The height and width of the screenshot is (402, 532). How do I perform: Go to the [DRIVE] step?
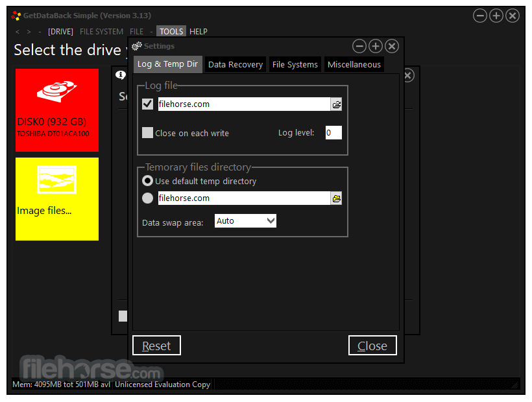[60, 32]
